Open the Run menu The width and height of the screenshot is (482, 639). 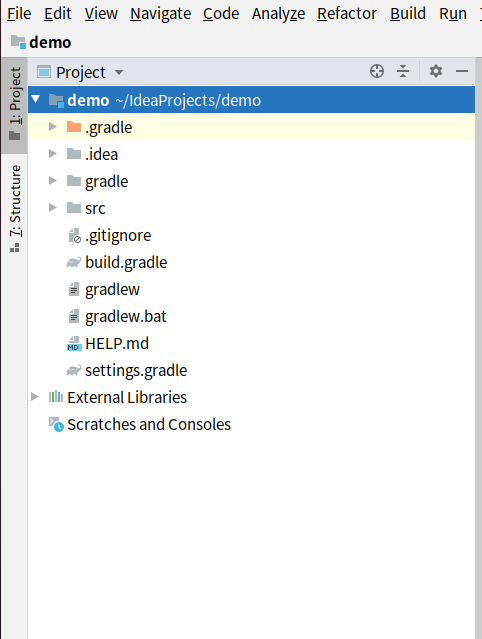point(453,13)
